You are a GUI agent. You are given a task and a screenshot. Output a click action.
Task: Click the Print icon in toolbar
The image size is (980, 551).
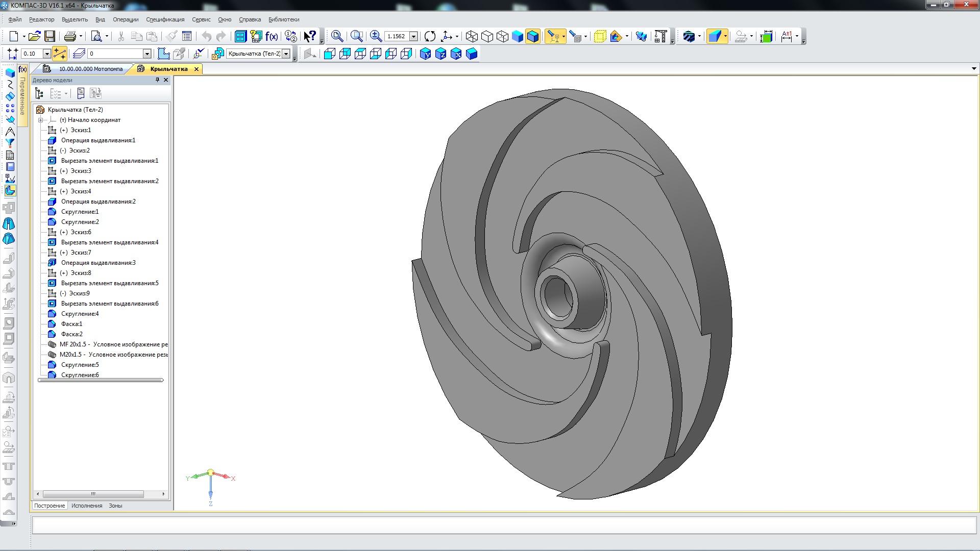(x=70, y=36)
